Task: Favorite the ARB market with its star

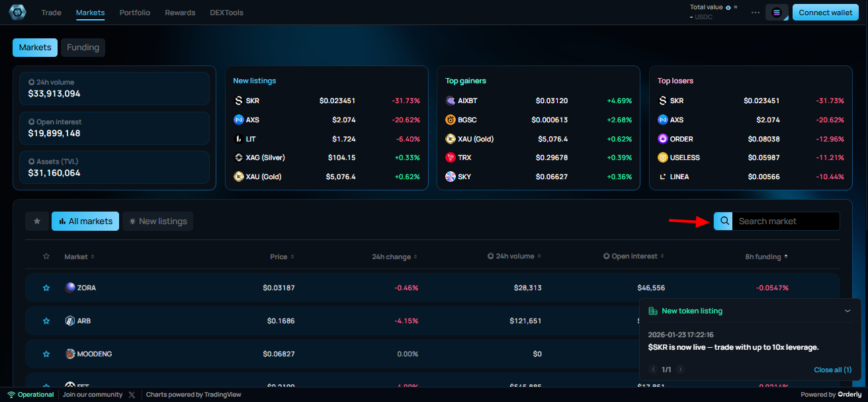Action: [46, 321]
